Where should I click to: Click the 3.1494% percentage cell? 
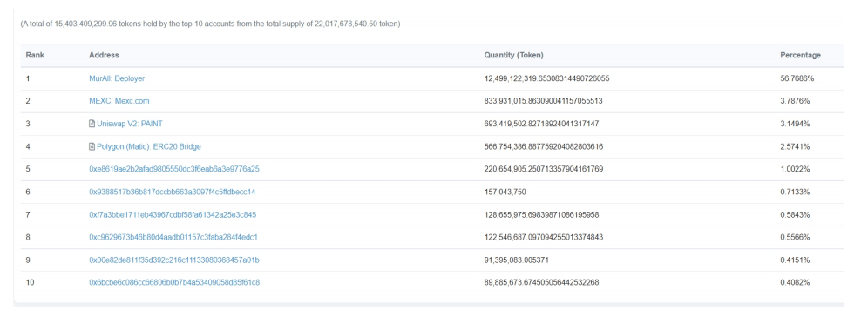point(796,124)
